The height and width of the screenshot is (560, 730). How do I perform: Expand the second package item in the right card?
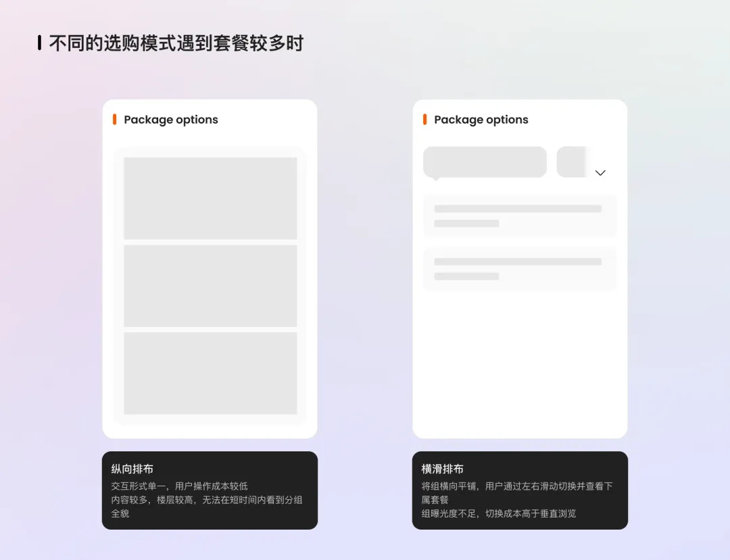click(520, 268)
